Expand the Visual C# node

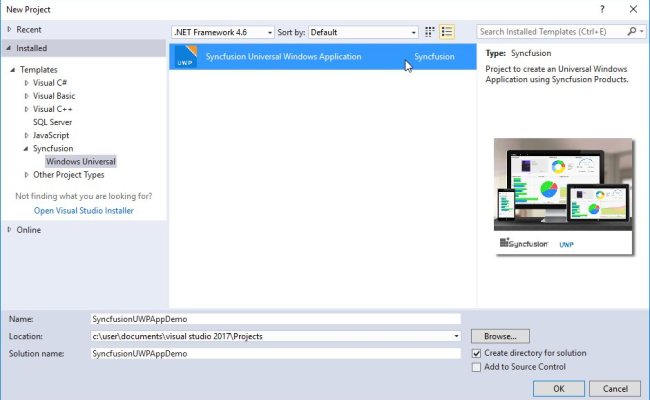tap(27, 83)
